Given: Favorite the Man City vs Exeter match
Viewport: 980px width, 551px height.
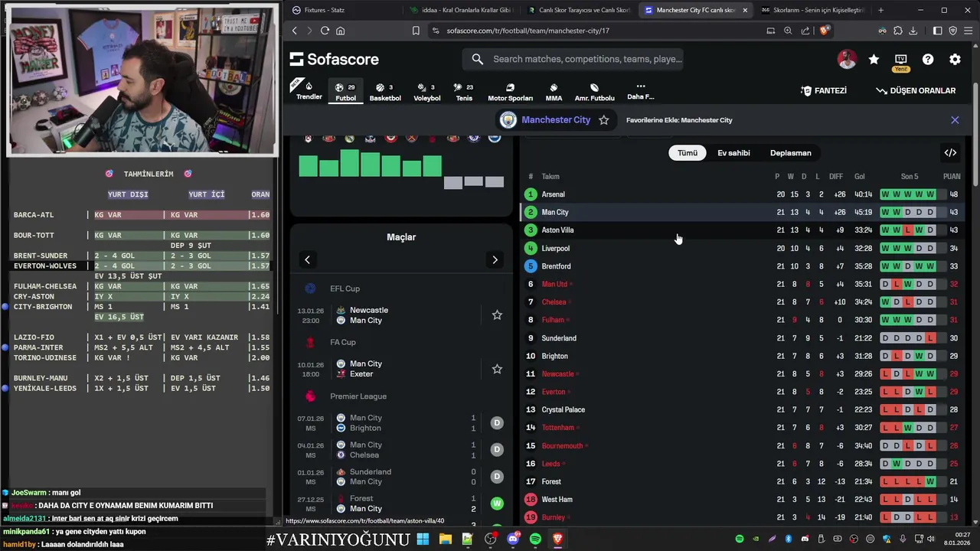Looking at the screenshot, I should point(497,369).
